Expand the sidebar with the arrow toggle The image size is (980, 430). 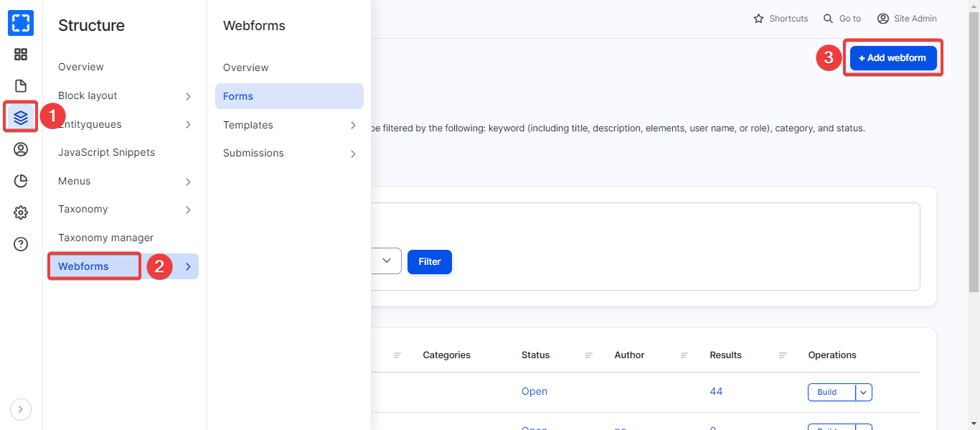pyautogui.click(x=21, y=409)
